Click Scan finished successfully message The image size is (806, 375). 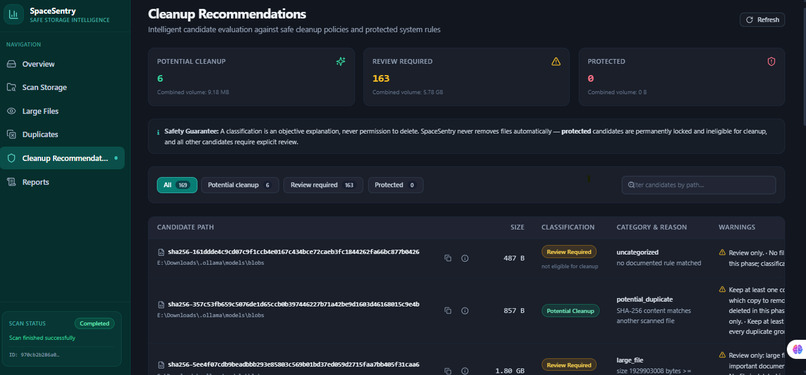pos(42,338)
